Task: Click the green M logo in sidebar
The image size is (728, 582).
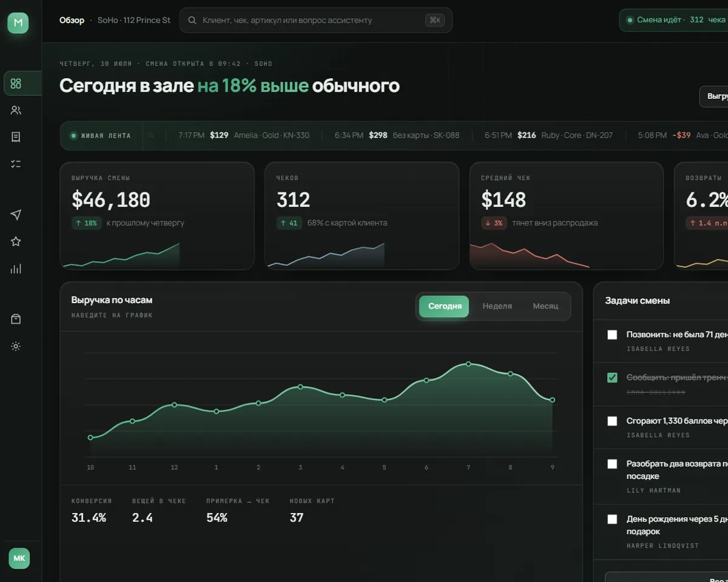Action: pyautogui.click(x=18, y=23)
